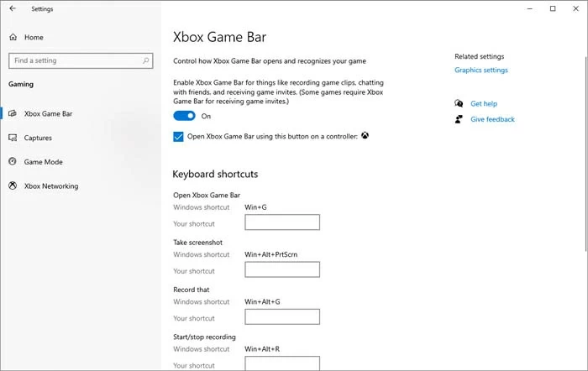
Task: Click the Get help chat icon
Action: 459,103
